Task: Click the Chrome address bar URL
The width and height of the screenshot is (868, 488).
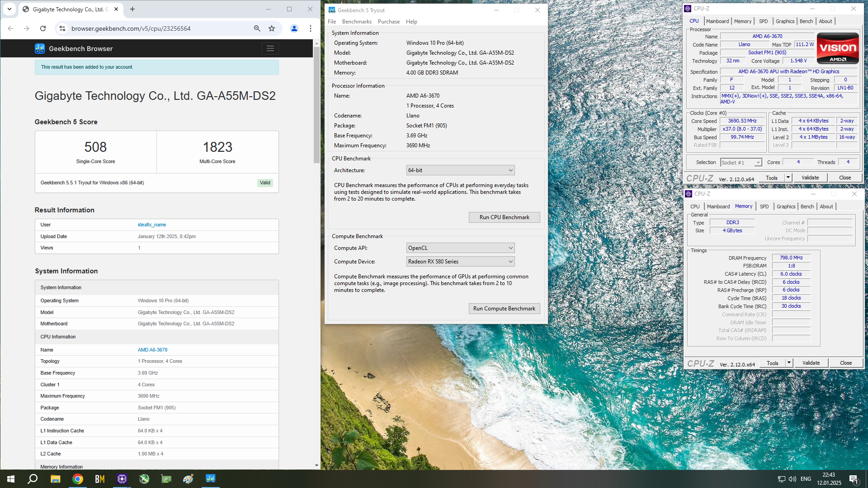Action: (x=131, y=28)
